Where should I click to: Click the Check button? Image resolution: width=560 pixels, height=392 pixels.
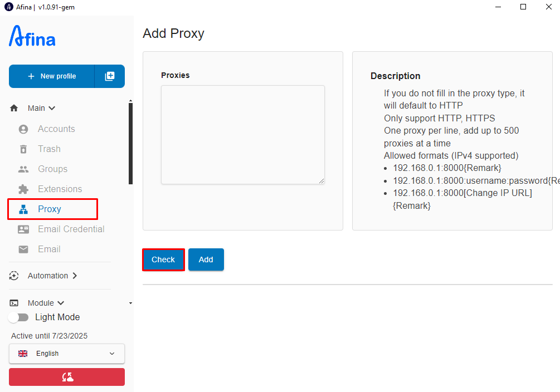click(x=163, y=259)
